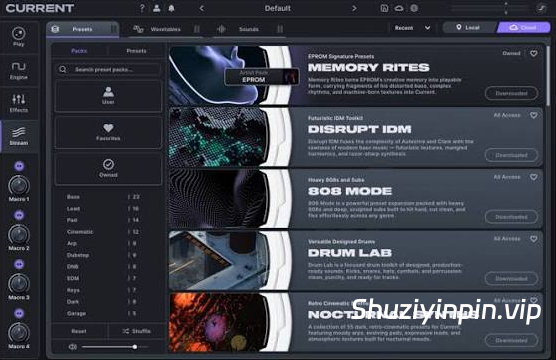Viewport: 556px width, 360px height.
Task: Click the drag handle on Sounds tab
Action: (280, 29)
